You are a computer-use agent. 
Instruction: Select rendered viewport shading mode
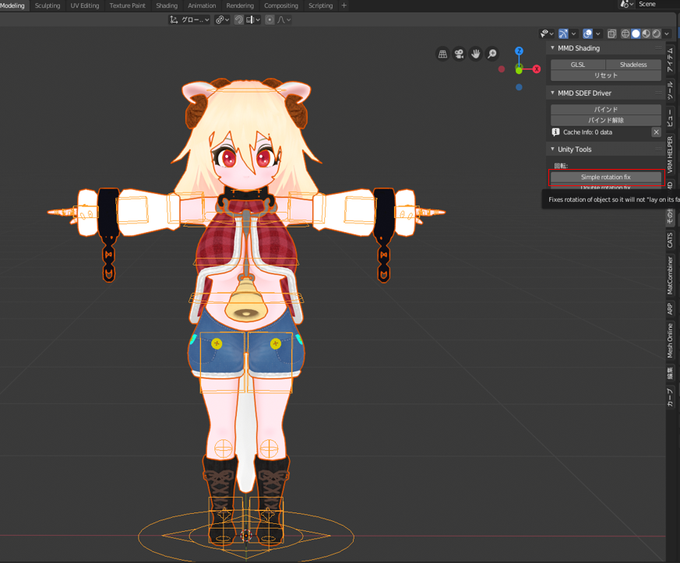[x=657, y=34]
